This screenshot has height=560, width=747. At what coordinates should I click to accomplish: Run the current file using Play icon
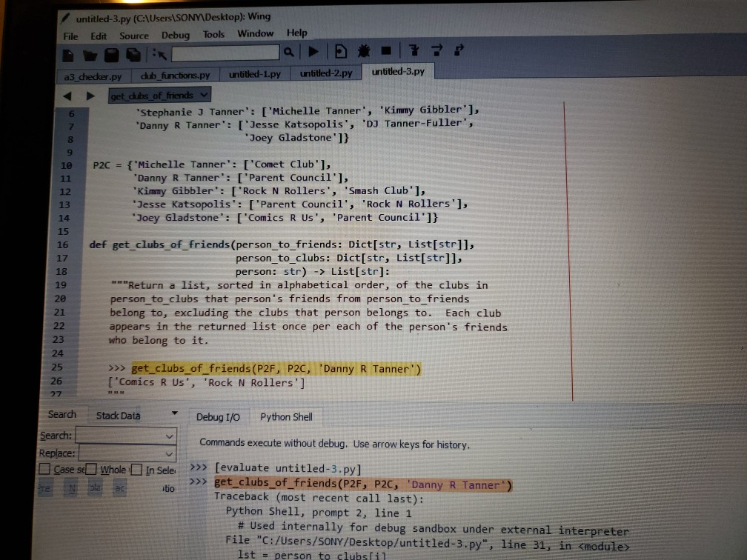313,52
